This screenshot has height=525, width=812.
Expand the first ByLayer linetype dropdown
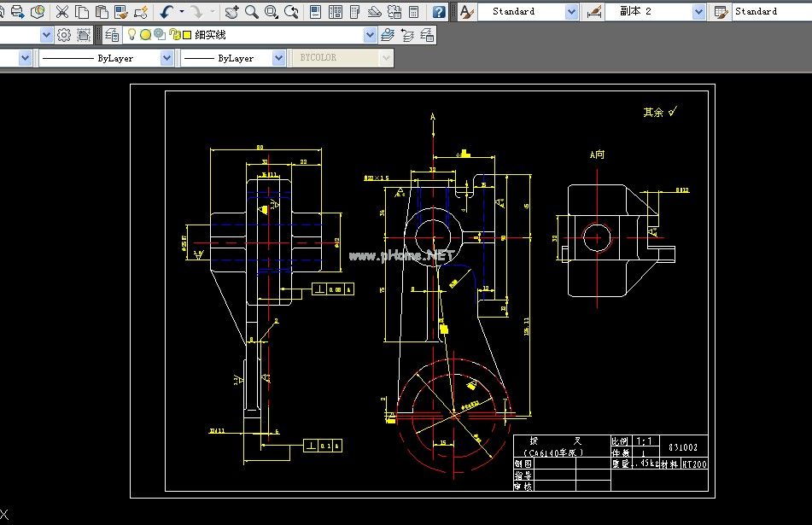pos(165,58)
